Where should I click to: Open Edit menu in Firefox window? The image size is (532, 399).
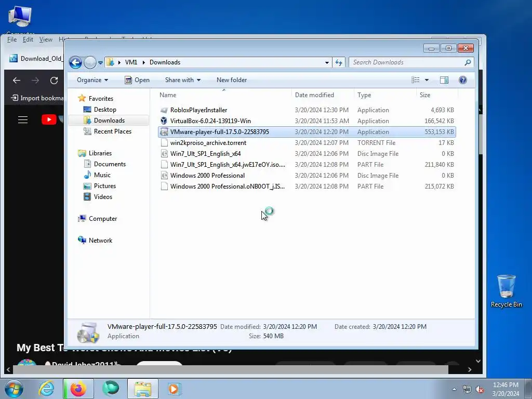point(28,39)
